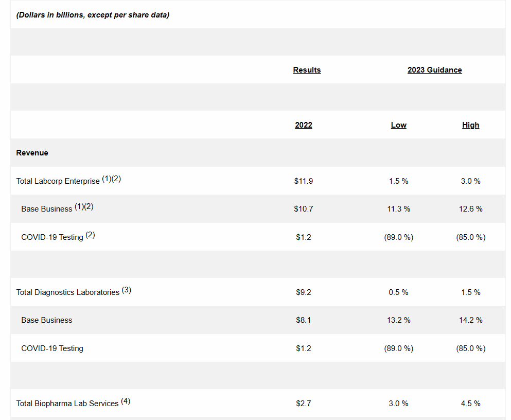Screen dimensions: 511x420
Task: Click the $10.7 Base Business value
Action: [304, 209]
